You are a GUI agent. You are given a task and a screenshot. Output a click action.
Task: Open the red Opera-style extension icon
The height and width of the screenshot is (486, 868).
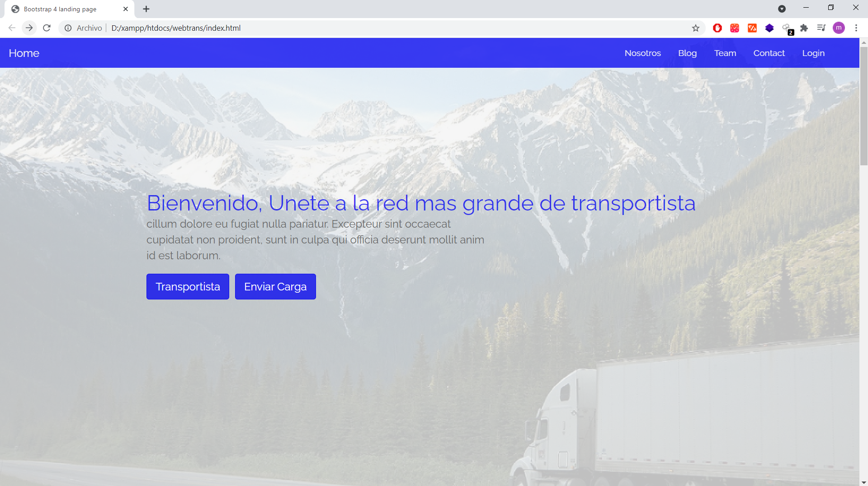(717, 28)
